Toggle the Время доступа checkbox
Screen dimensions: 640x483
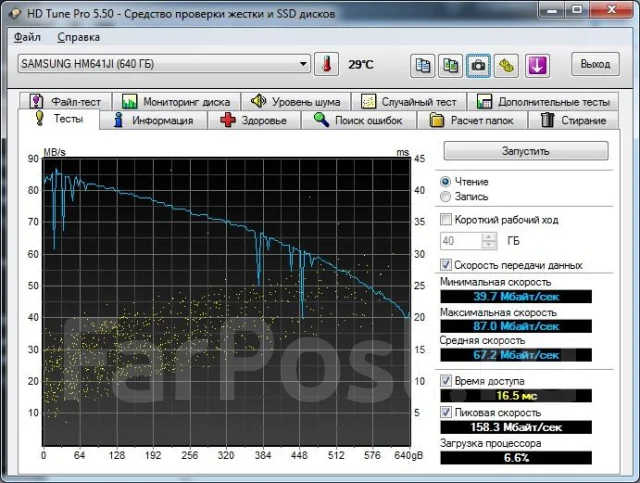446,381
